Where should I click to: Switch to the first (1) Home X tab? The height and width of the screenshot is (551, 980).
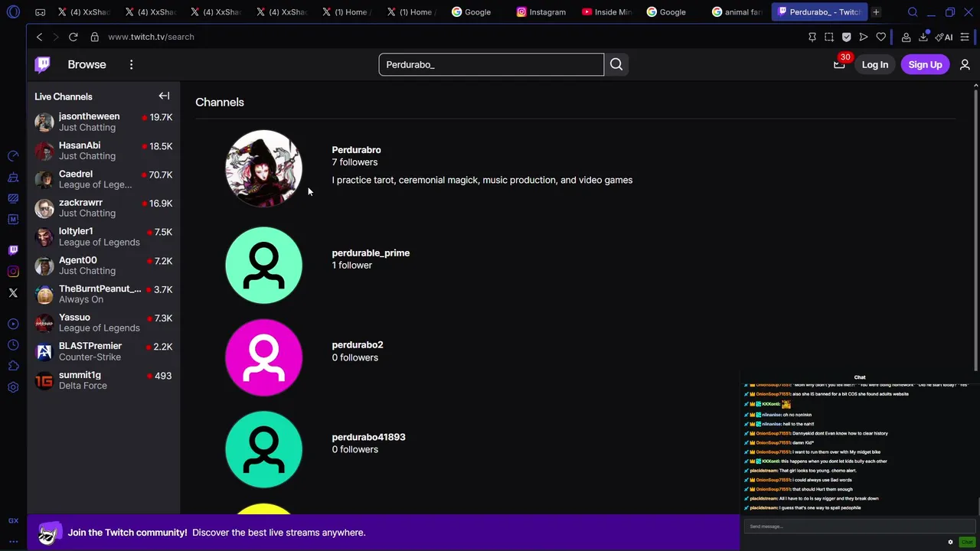[x=346, y=12]
